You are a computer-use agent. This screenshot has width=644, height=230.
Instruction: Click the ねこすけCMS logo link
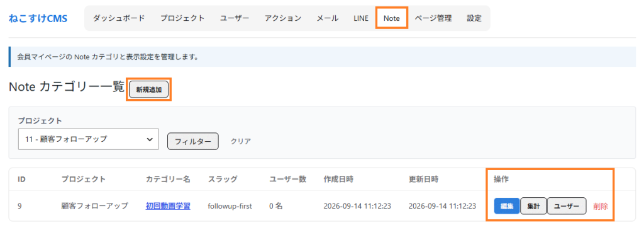point(38,18)
